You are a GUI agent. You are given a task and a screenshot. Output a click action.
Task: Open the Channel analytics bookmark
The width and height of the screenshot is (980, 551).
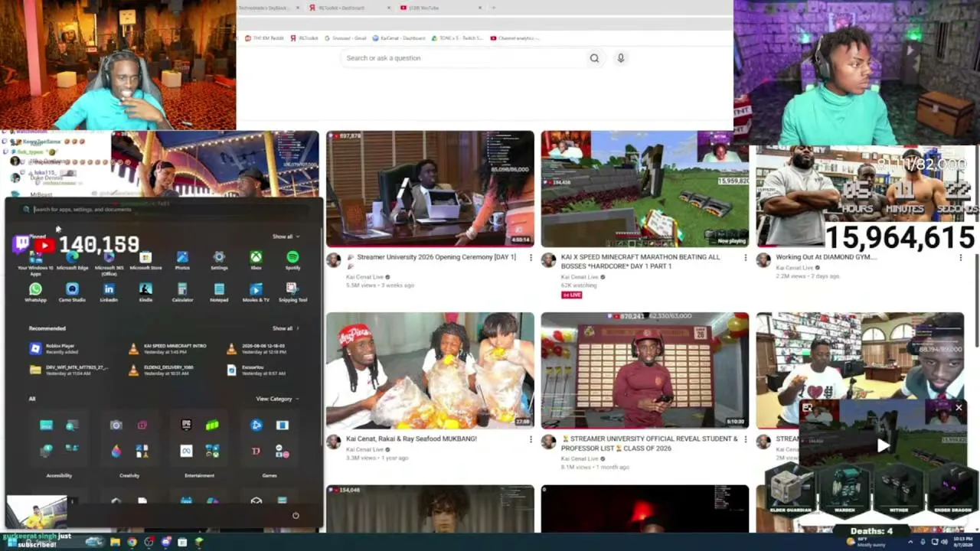click(x=514, y=38)
